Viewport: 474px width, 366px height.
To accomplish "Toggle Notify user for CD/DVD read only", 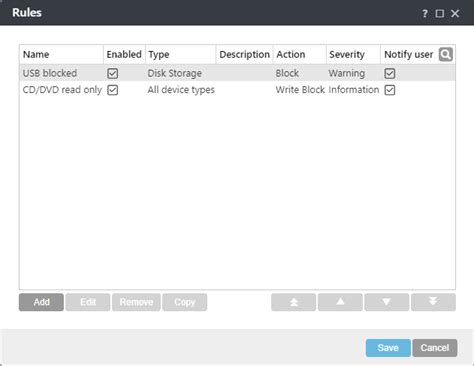I will [390, 90].
